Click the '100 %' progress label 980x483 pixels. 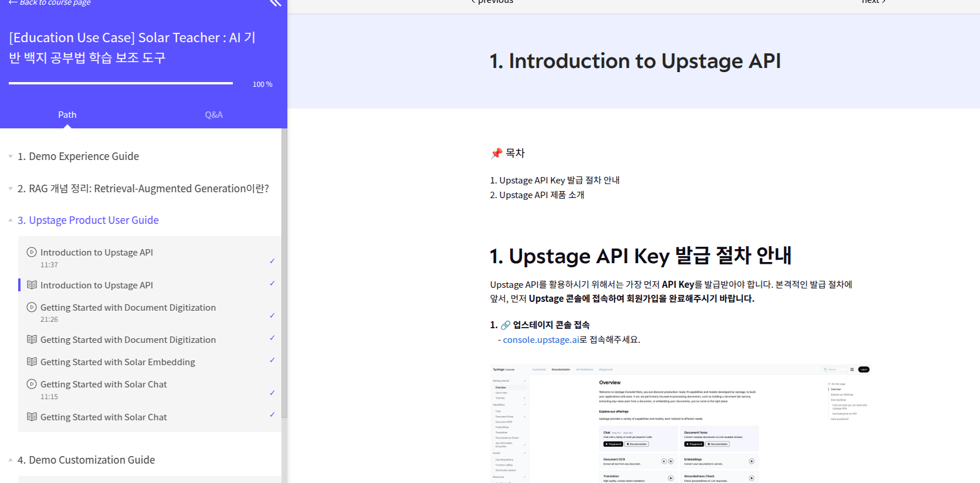(262, 84)
